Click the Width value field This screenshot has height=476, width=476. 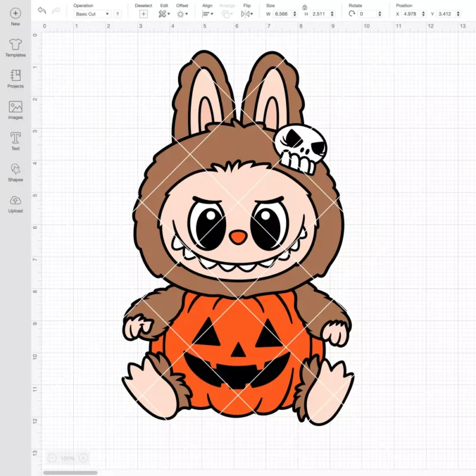[282, 14]
